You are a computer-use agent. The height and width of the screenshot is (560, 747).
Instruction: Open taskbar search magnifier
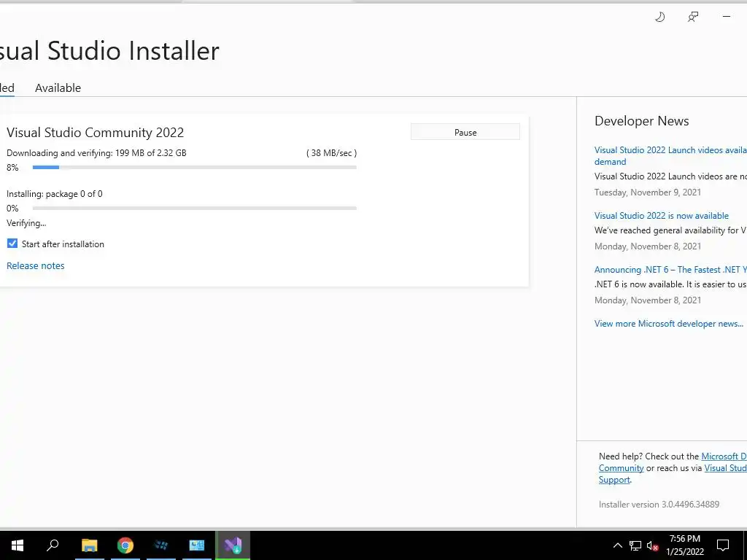(53, 545)
